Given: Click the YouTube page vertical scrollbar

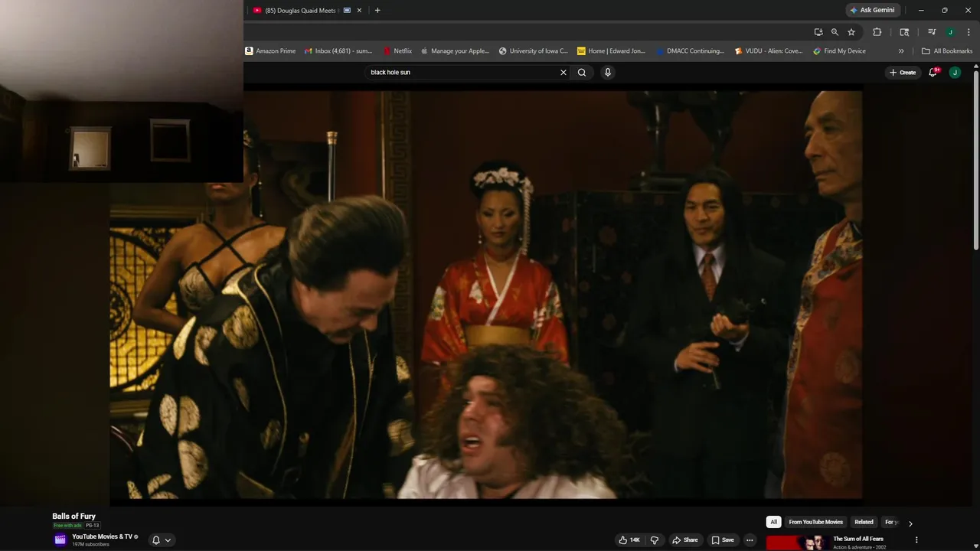Looking at the screenshot, I should coord(976,159).
